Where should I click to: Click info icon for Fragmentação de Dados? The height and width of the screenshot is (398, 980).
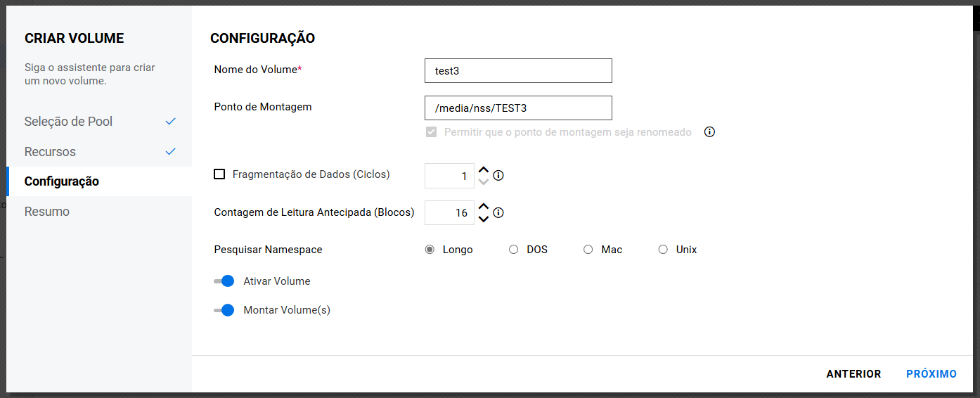point(498,176)
